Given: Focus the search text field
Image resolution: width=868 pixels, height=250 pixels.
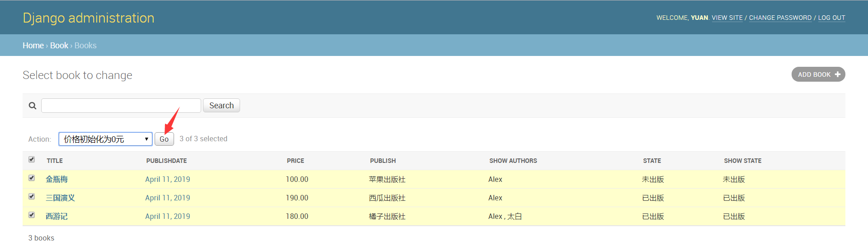Looking at the screenshot, I should pyautogui.click(x=121, y=106).
